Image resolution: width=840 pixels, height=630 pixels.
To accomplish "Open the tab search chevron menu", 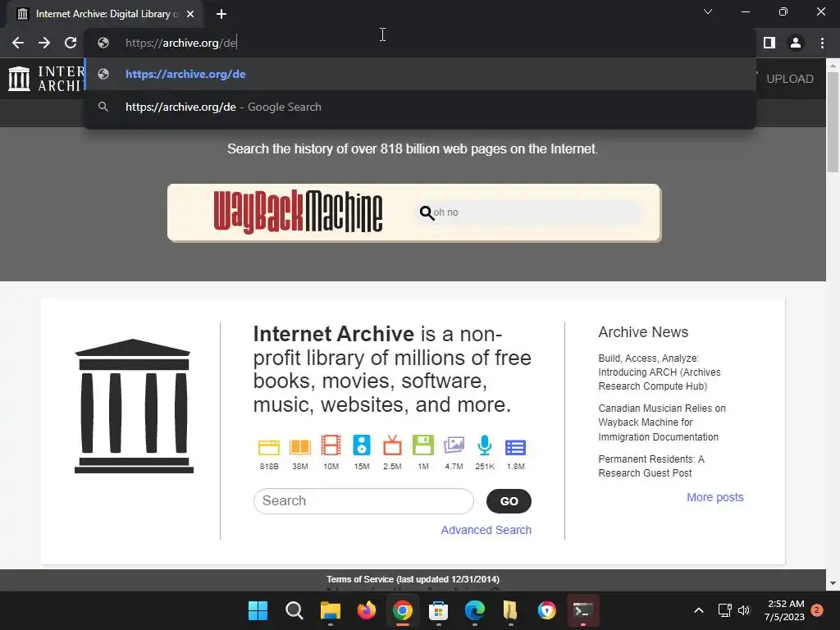I will point(708,11).
